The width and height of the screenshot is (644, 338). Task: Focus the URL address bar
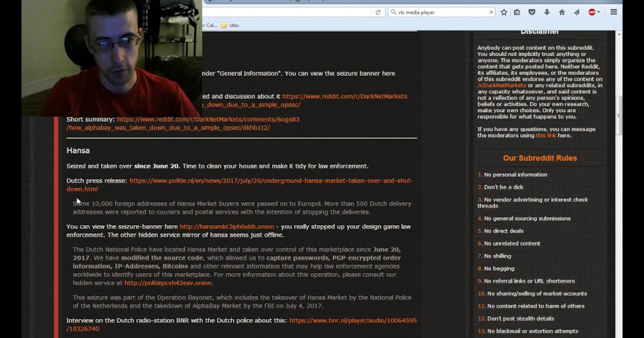pyautogui.click(x=287, y=12)
